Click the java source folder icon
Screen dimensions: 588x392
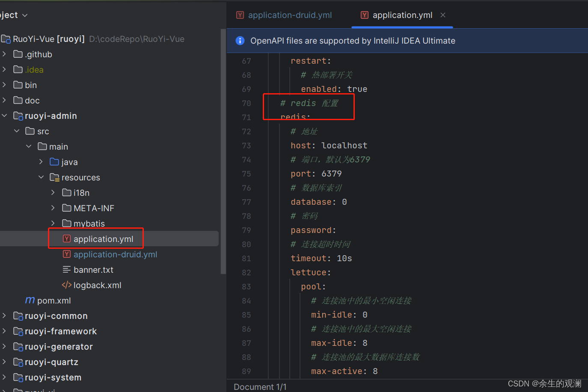click(54, 162)
